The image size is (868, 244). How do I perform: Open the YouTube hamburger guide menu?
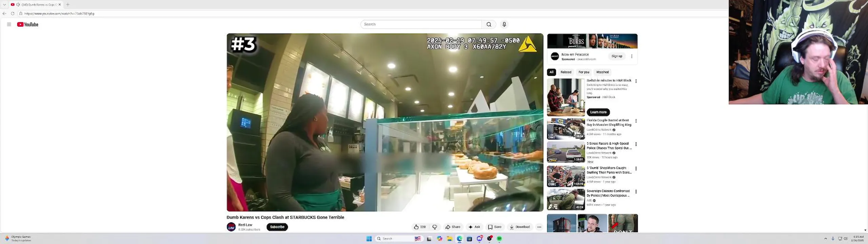pyautogui.click(x=9, y=24)
